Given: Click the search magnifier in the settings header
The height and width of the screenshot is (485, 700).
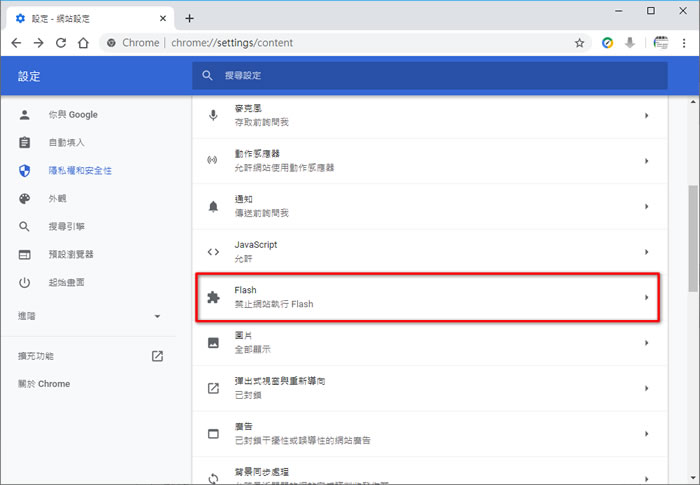Looking at the screenshot, I should click(x=207, y=75).
